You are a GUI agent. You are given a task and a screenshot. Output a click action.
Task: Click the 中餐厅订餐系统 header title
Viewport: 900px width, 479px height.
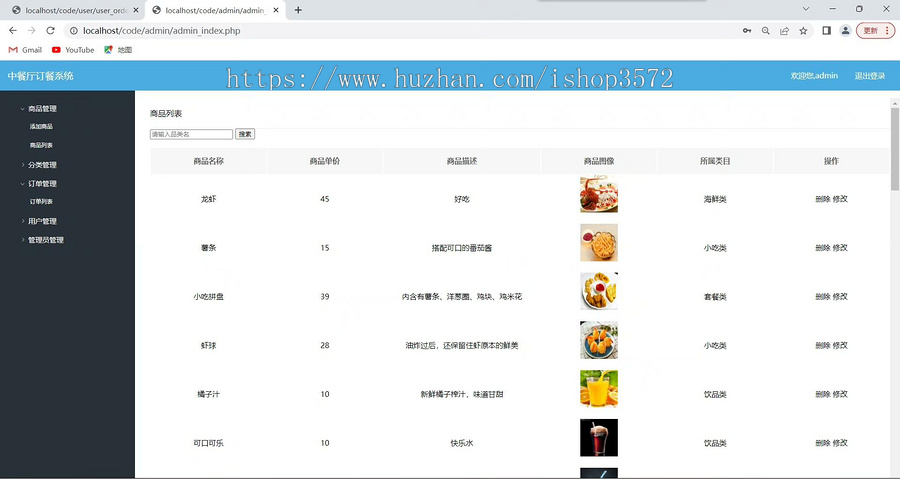click(x=41, y=76)
